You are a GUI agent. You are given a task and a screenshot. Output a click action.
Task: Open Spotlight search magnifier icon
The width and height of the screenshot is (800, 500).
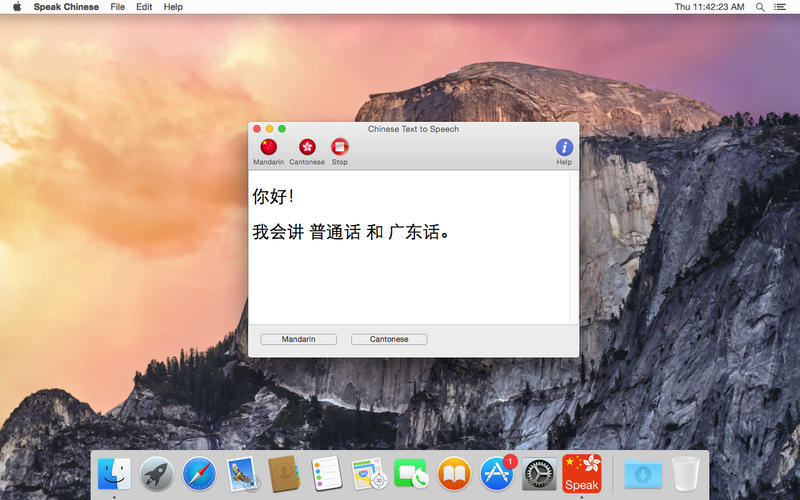tap(760, 7)
